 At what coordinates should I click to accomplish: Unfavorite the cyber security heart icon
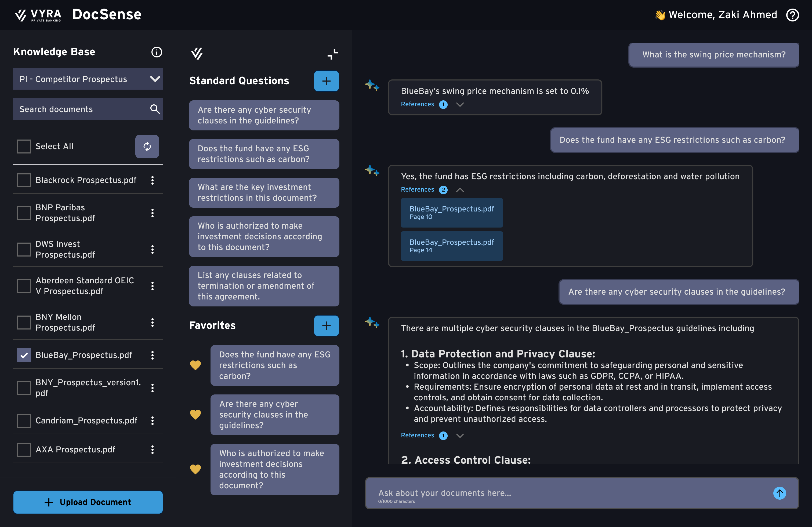point(195,415)
